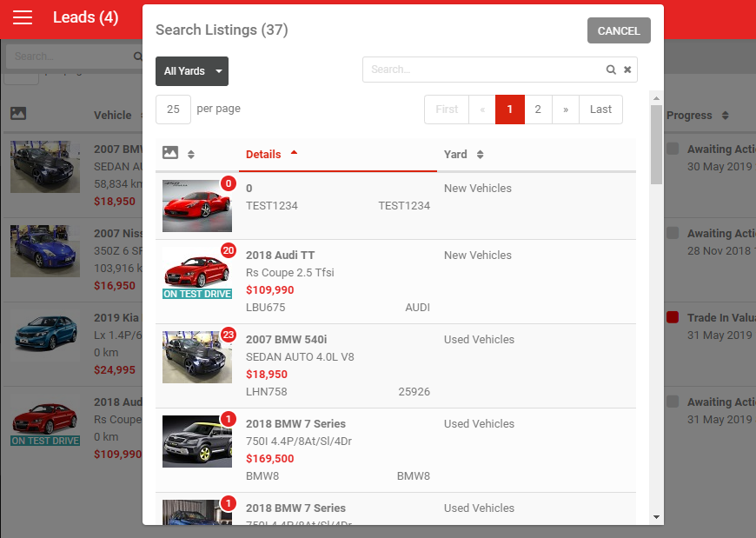Screen dimensions: 756x538
Task: Toggle the Awaiting Action 30 May 2019 checkbox
Action: tap(673, 149)
